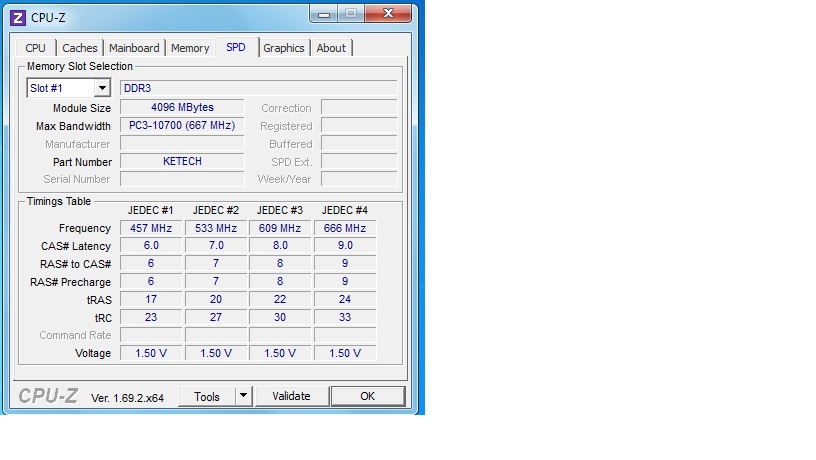Image resolution: width=816 pixels, height=460 pixels.
Task: Open the Tools dropdown arrow
Action: [x=243, y=396]
